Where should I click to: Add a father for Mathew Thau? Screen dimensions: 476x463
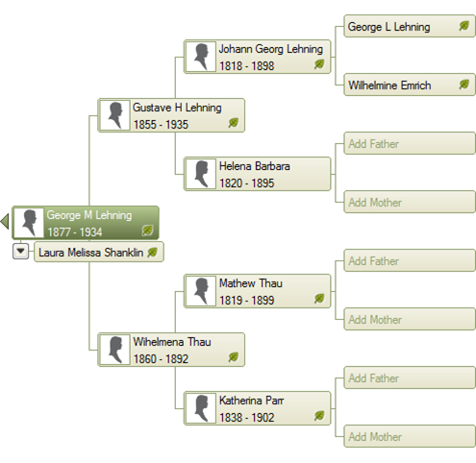coord(410,260)
